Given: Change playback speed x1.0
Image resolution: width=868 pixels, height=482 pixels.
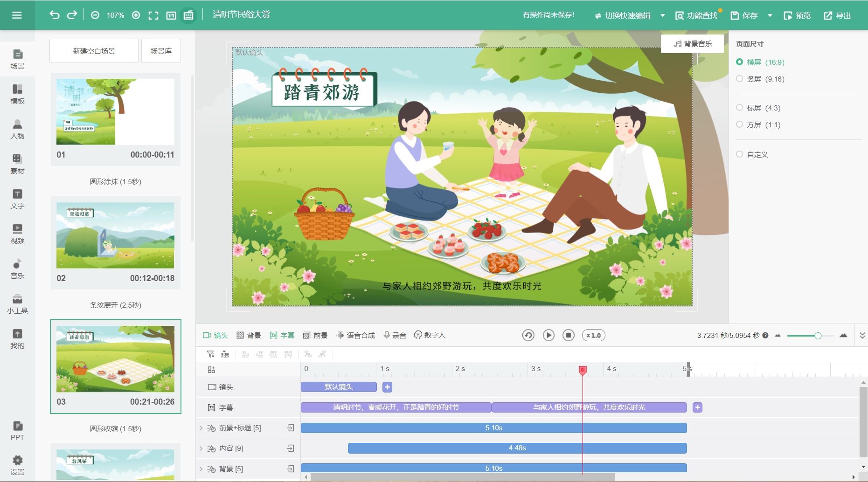Looking at the screenshot, I should click(x=593, y=335).
